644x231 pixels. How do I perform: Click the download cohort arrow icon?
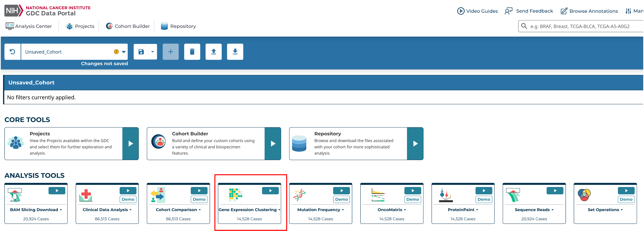click(x=235, y=52)
